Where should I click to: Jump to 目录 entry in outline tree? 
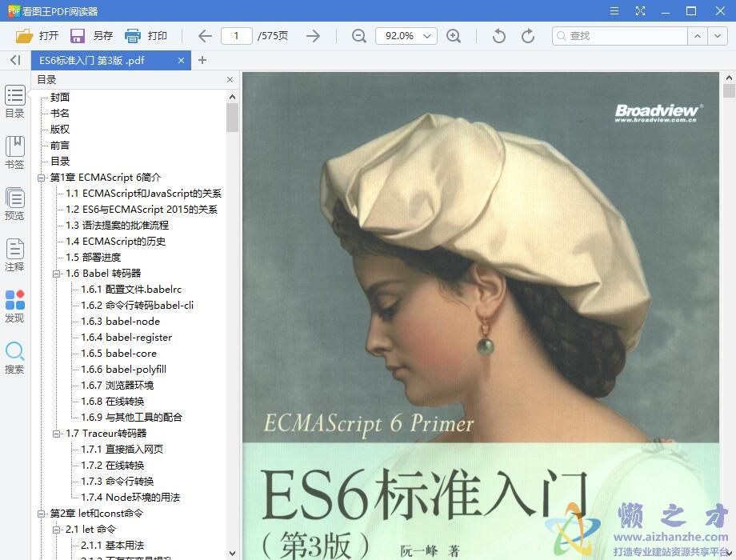[x=60, y=162]
